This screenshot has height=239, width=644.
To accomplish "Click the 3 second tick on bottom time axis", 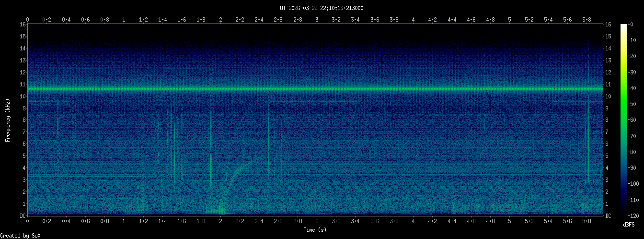I will [x=317, y=221].
